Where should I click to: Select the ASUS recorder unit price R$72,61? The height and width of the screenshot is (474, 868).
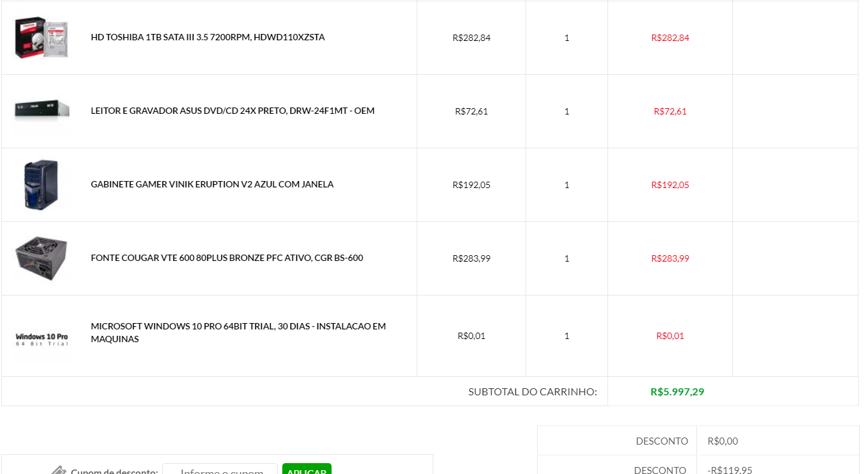pyautogui.click(x=472, y=111)
